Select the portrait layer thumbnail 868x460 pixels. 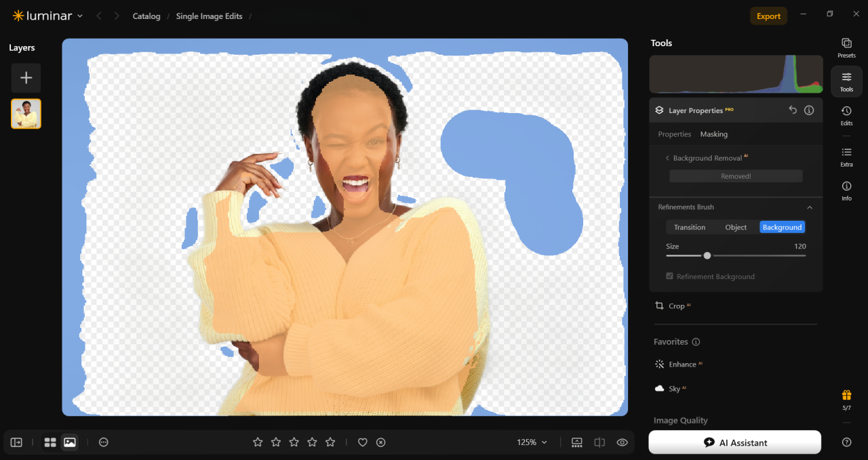tap(26, 114)
